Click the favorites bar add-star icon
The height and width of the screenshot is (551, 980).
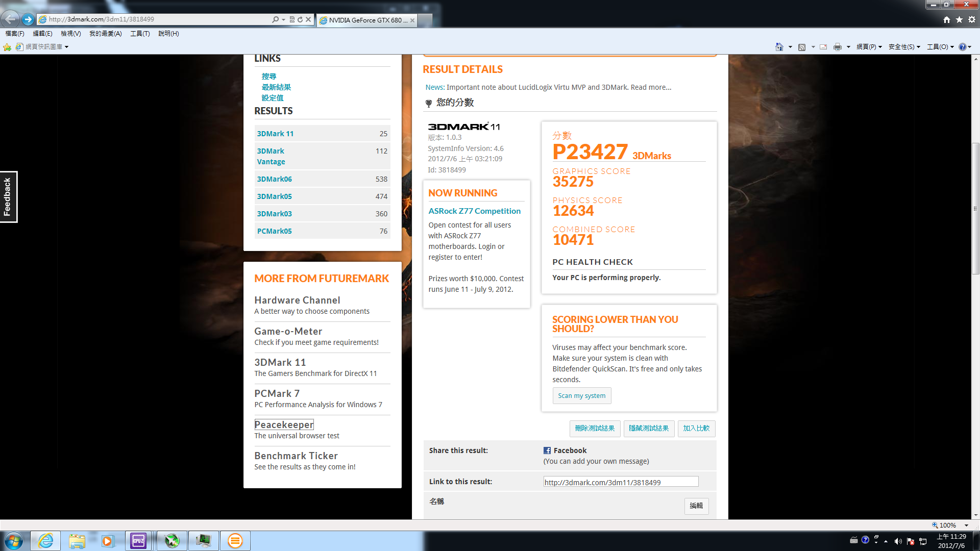[7, 47]
